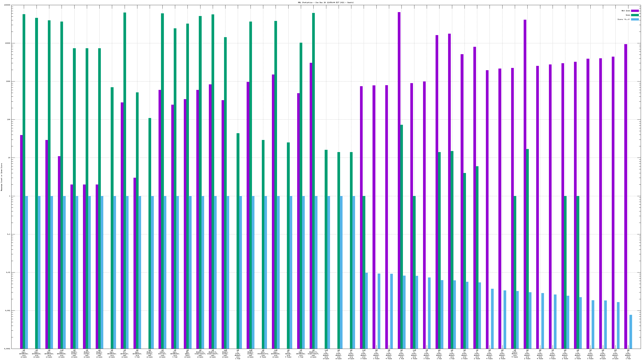Click the 14@ dnsbl.sorbs.net origin axis label
Viewport: 644px width, 362px height.
coord(225,354)
